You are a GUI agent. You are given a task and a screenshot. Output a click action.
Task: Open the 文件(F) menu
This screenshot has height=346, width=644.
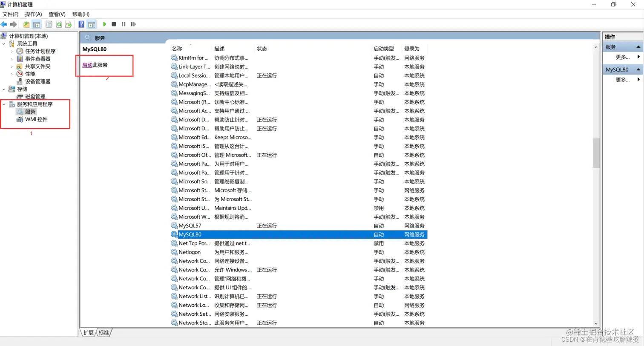11,14
